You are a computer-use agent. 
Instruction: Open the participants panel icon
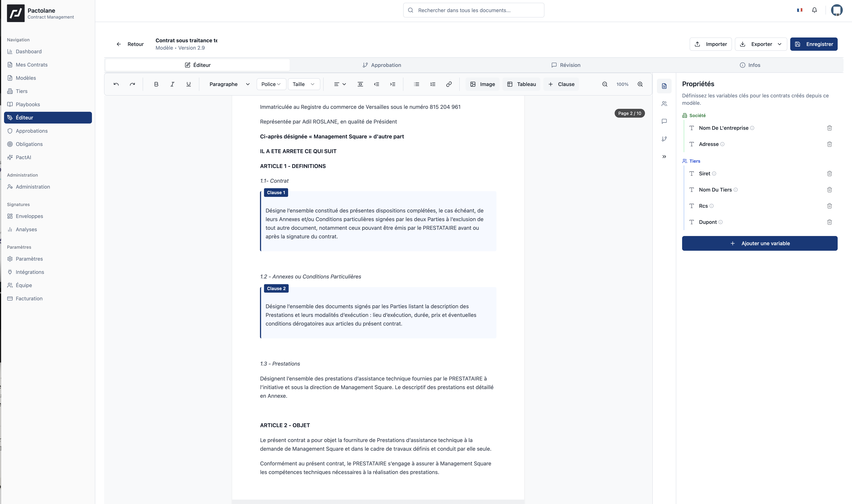[664, 104]
